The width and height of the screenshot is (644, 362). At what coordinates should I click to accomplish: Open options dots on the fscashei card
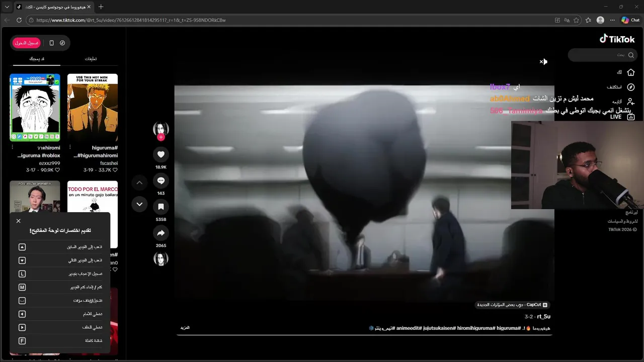pyautogui.click(x=70, y=147)
